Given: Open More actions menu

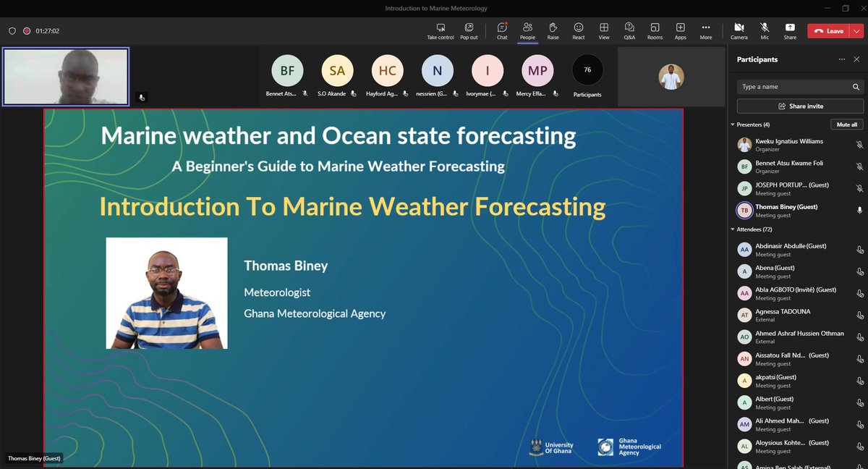Looking at the screenshot, I should coord(706,30).
